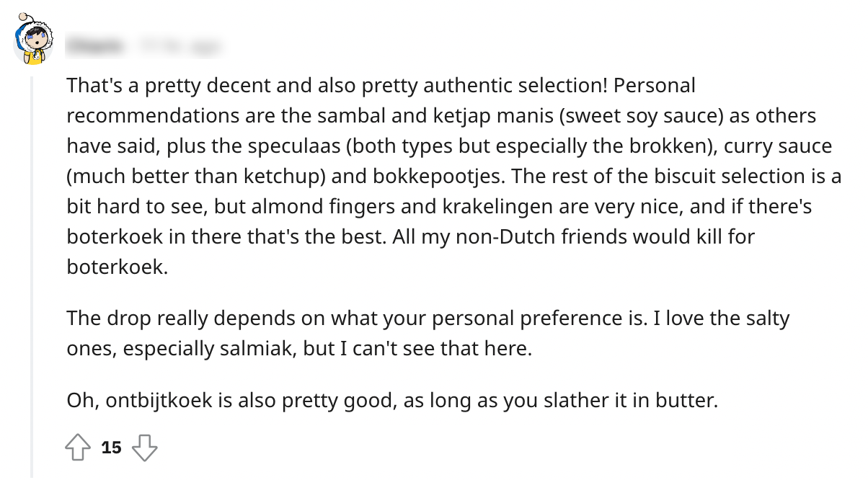Open the commenter's avatar image
Screen dimensions: 868x480
click(x=34, y=43)
